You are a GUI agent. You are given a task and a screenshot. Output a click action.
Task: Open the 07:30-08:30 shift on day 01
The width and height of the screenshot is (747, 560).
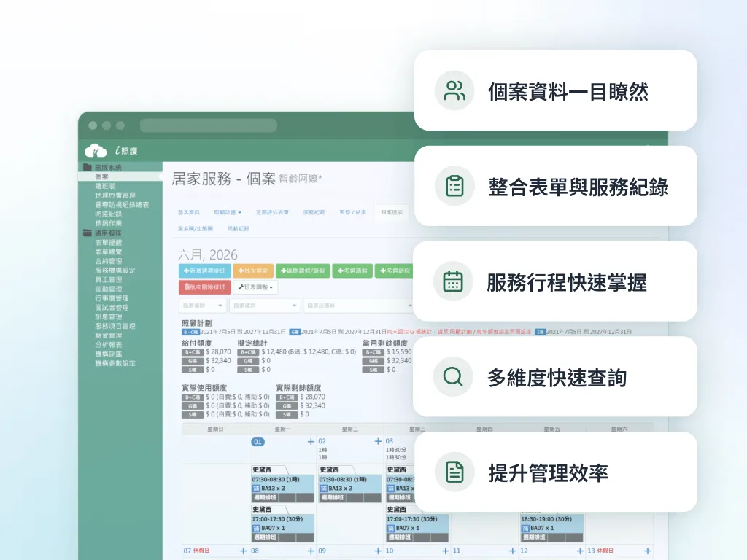coord(282,484)
